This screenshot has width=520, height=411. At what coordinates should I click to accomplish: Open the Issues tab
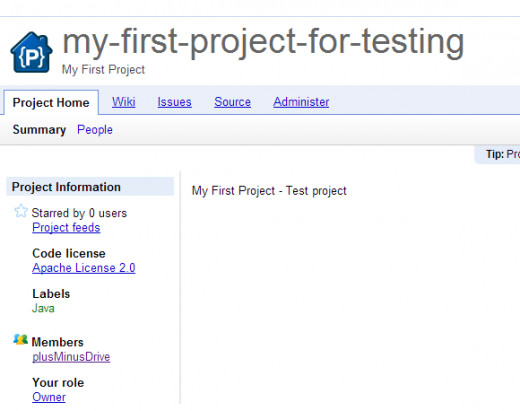click(x=174, y=102)
